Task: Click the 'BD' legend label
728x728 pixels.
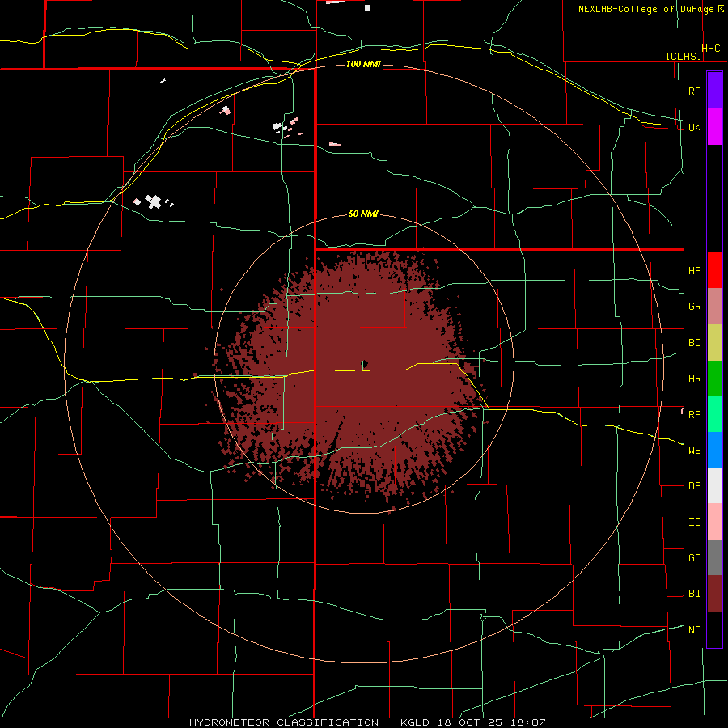Action: coord(695,343)
